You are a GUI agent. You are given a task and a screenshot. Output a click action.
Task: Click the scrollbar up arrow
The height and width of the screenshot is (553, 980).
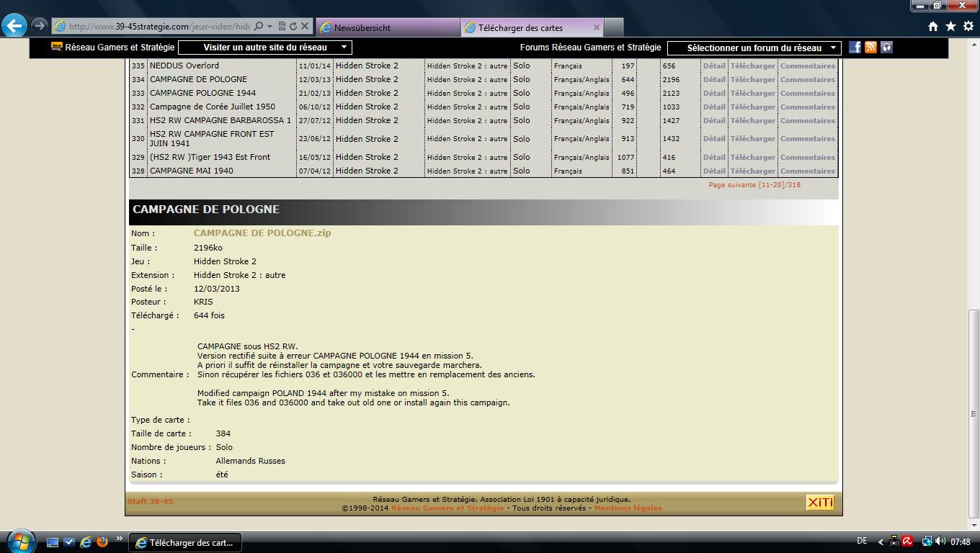tap(974, 45)
